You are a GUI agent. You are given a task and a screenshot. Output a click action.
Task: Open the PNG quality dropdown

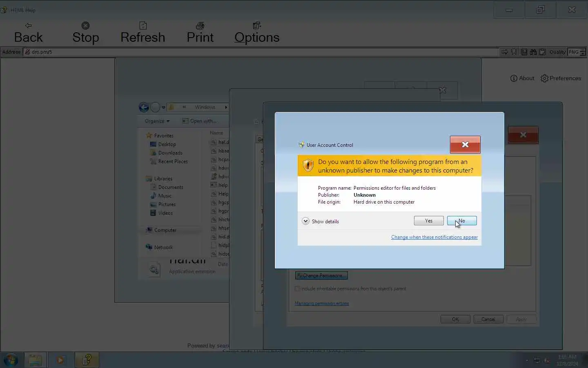[x=577, y=52]
